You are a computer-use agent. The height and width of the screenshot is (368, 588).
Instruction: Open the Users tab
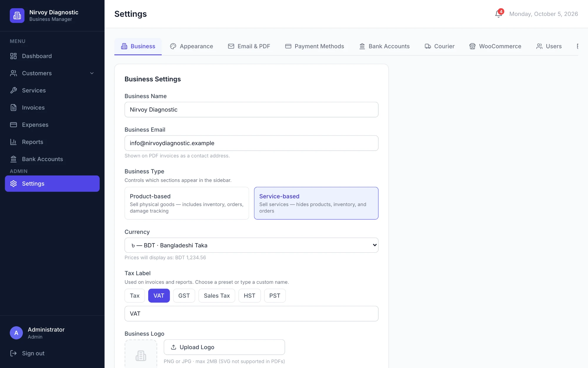(x=549, y=46)
